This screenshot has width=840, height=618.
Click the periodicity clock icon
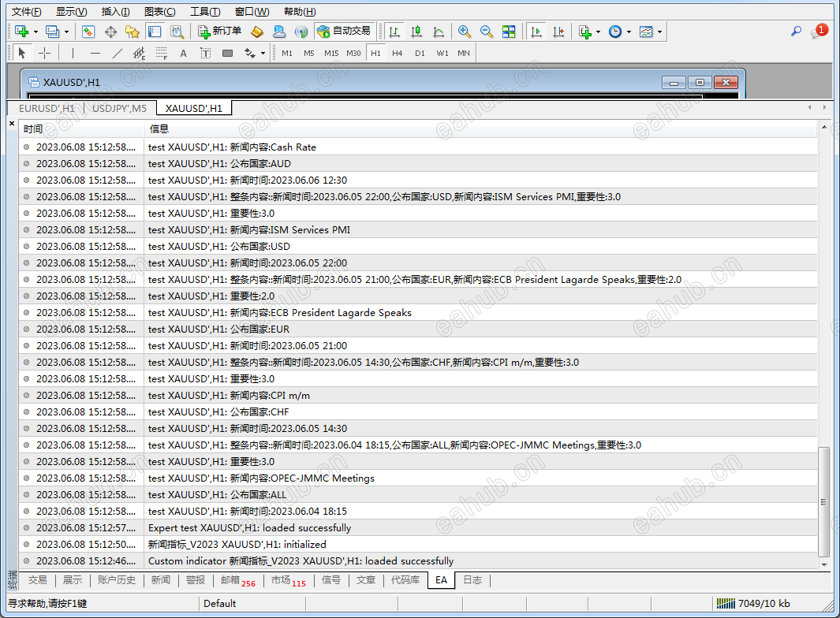[615, 32]
